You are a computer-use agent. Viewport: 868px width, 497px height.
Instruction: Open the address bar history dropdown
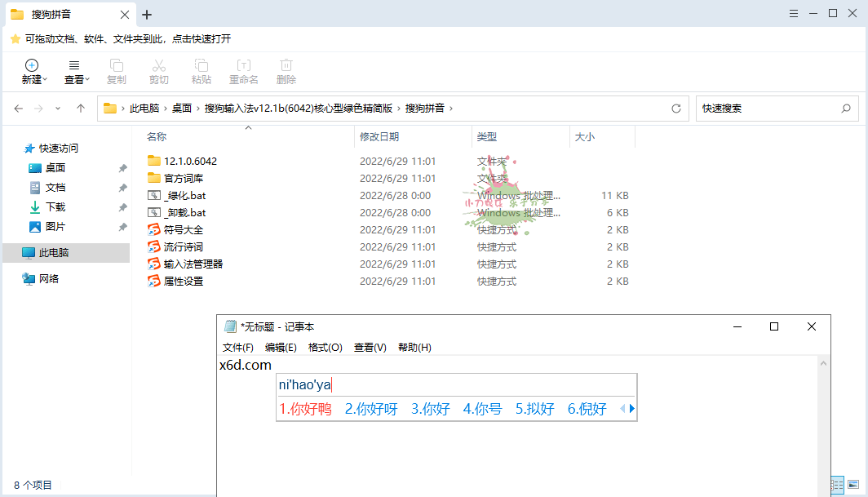[x=57, y=108]
